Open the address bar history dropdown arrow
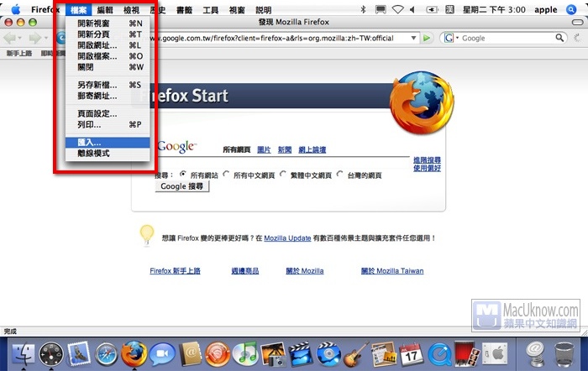 tap(413, 38)
